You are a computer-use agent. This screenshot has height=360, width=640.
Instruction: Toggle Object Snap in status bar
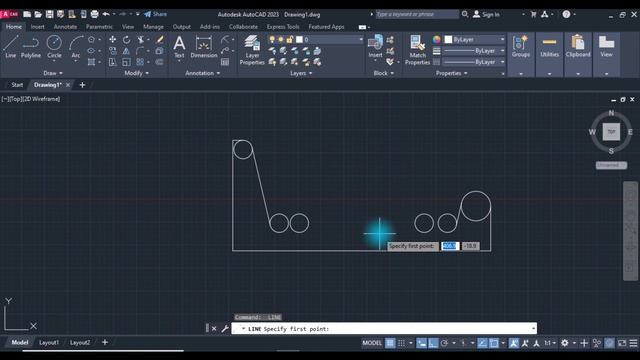(x=494, y=343)
